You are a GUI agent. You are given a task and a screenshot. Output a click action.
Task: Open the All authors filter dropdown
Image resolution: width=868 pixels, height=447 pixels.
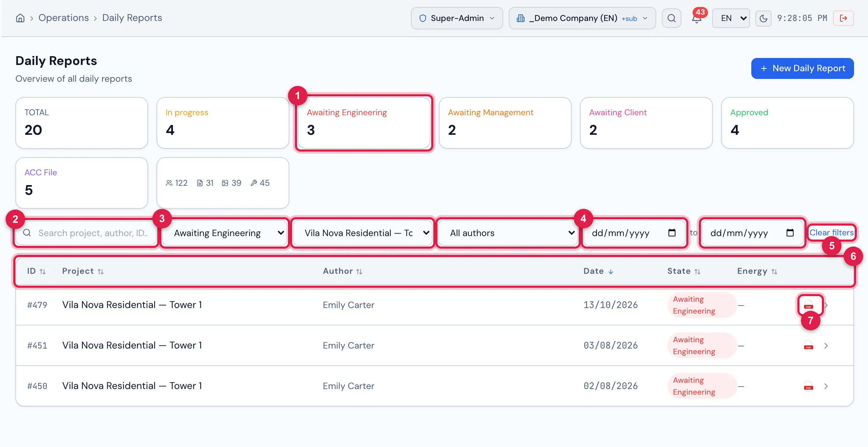click(508, 233)
